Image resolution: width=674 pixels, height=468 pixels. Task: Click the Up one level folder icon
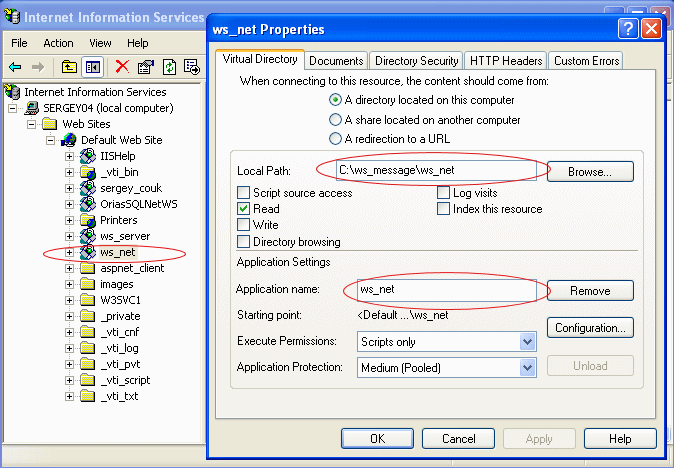(69, 67)
